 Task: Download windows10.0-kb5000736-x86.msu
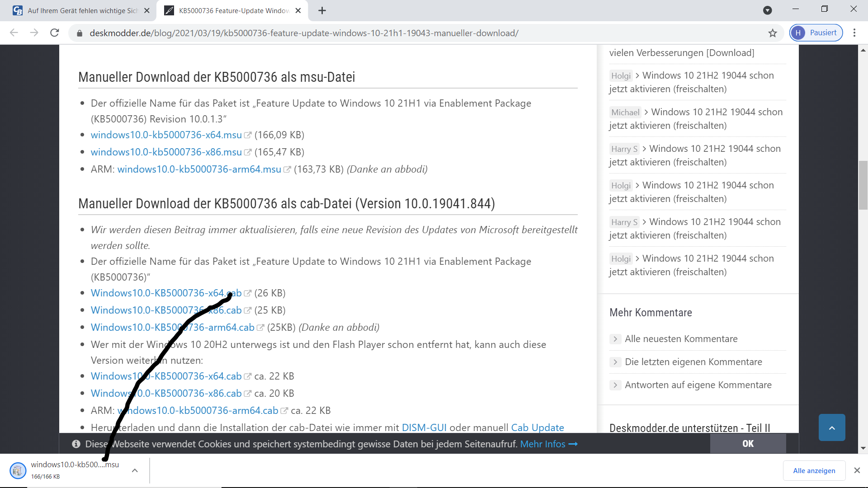click(166, 152)
